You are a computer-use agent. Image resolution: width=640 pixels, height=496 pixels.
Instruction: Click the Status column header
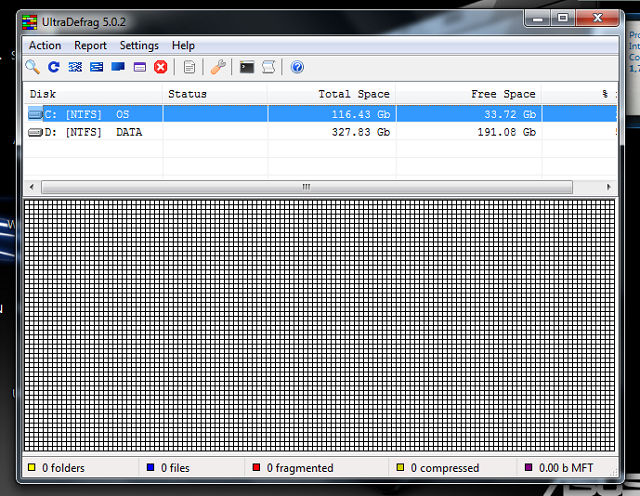215,94
